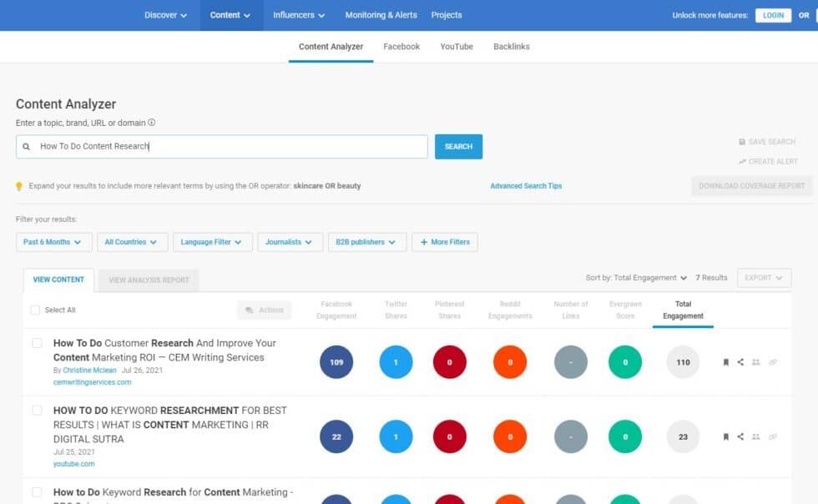
Task: Focus the Content Analyzer search field
Action: [x=222, y=147]
